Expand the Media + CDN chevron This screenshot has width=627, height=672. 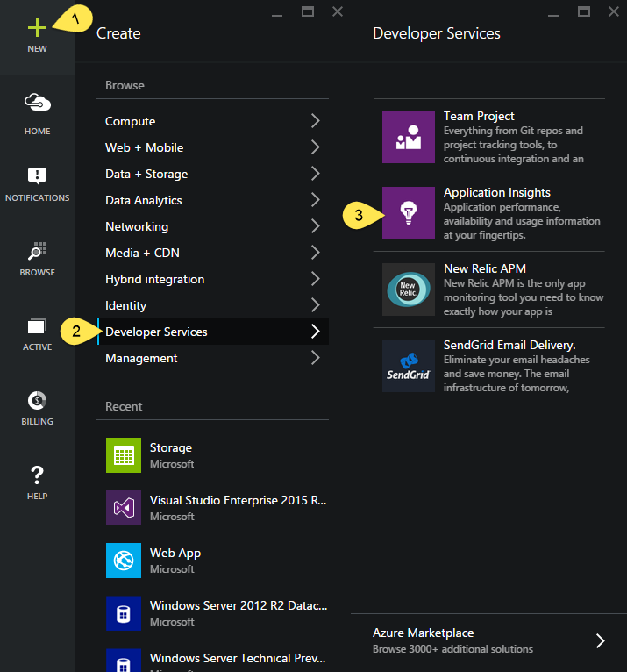316,253
